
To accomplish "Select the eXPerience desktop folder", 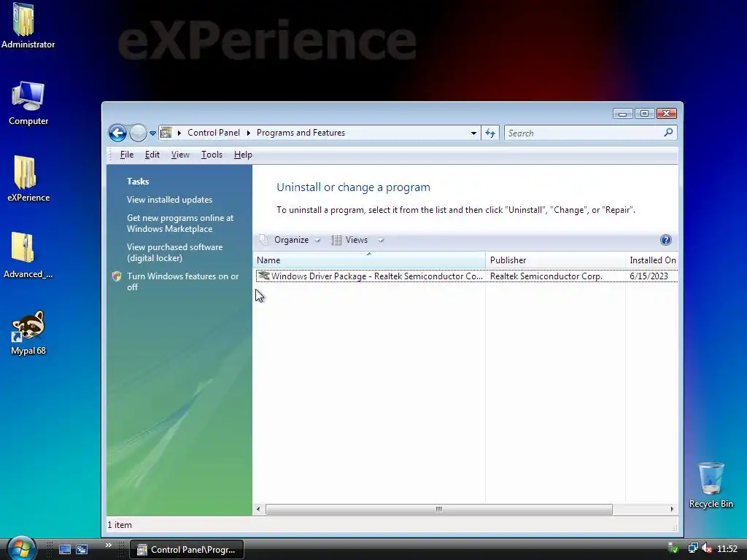I will pos(28,179).
